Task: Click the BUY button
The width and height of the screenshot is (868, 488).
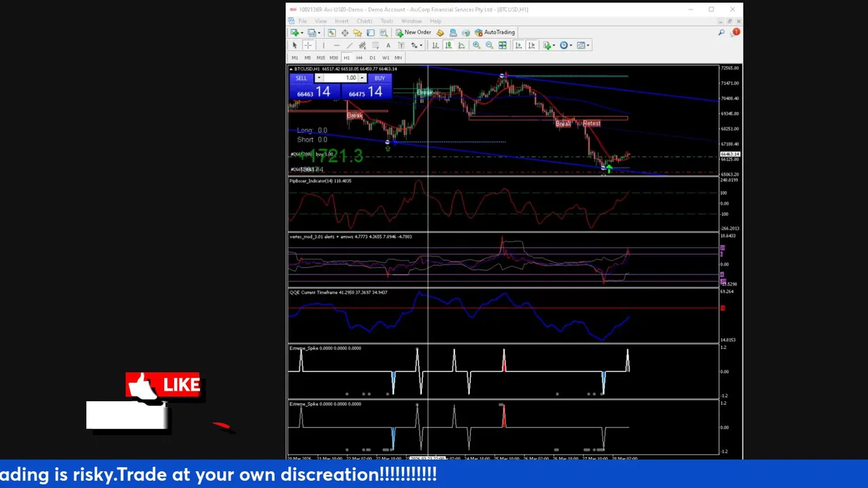Action: (x=380, y=78)
